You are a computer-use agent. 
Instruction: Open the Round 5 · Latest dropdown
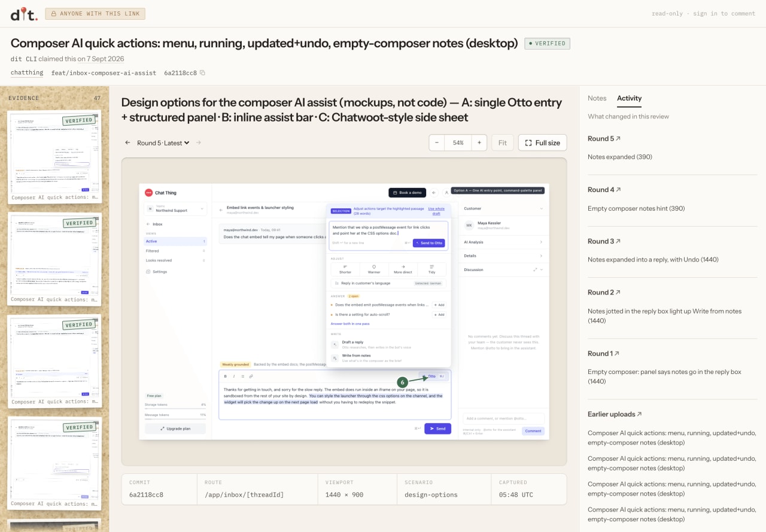click(x=163, y=142)
